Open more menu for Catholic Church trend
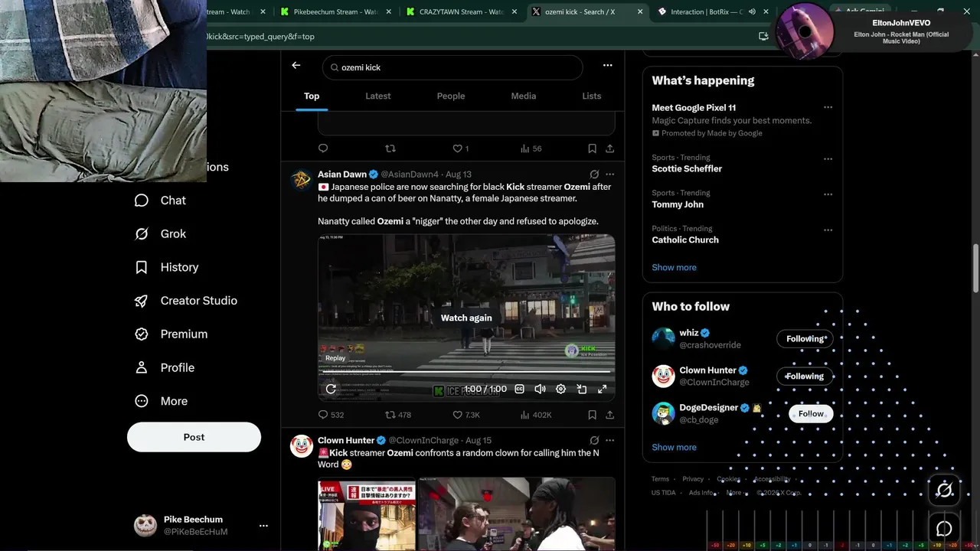980x551 pixels. (x=828, y=230)
